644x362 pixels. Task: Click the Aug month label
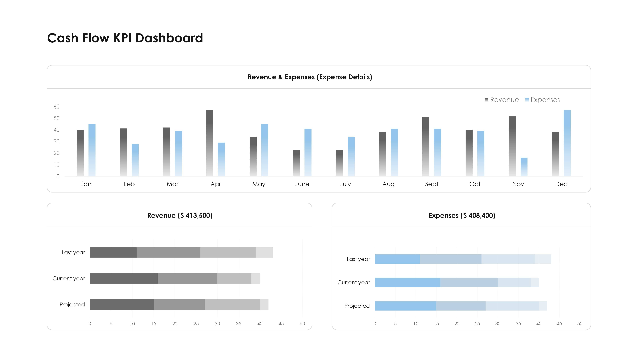[389, 184]
